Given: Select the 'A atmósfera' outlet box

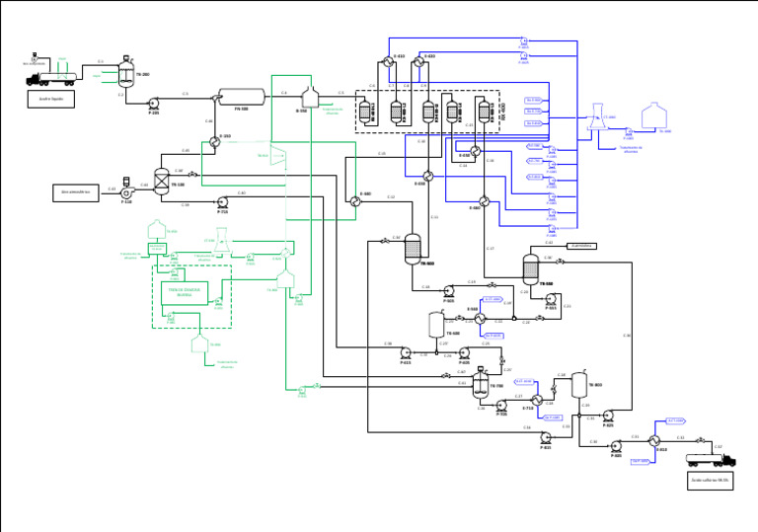Looking at the screenshot, I should 581,246.
